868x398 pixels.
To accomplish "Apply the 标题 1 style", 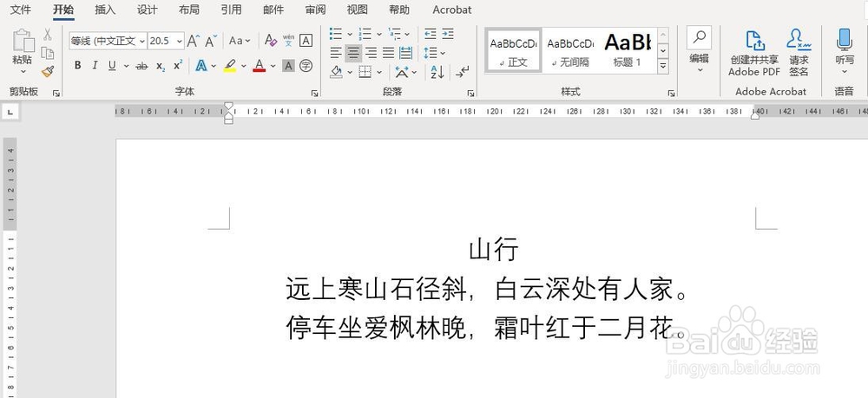I will [628, 50].
